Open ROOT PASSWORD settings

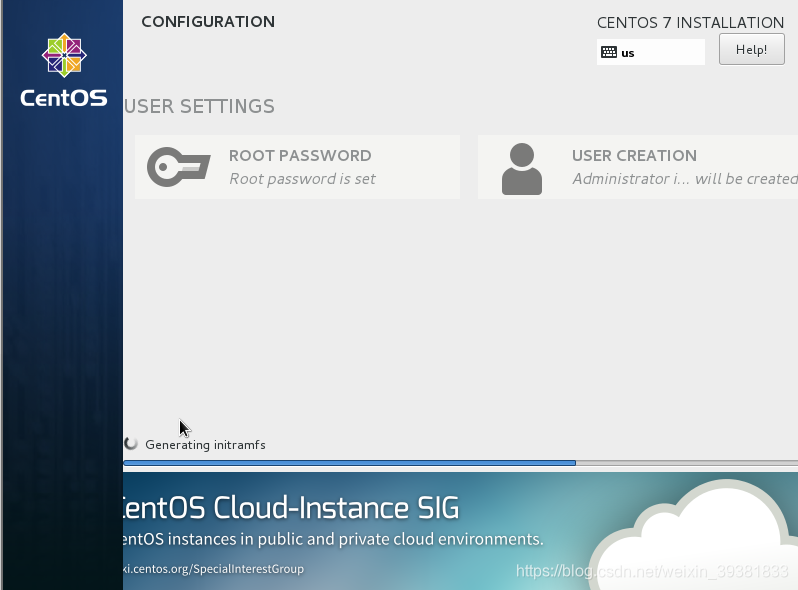(x=297, y=167)
